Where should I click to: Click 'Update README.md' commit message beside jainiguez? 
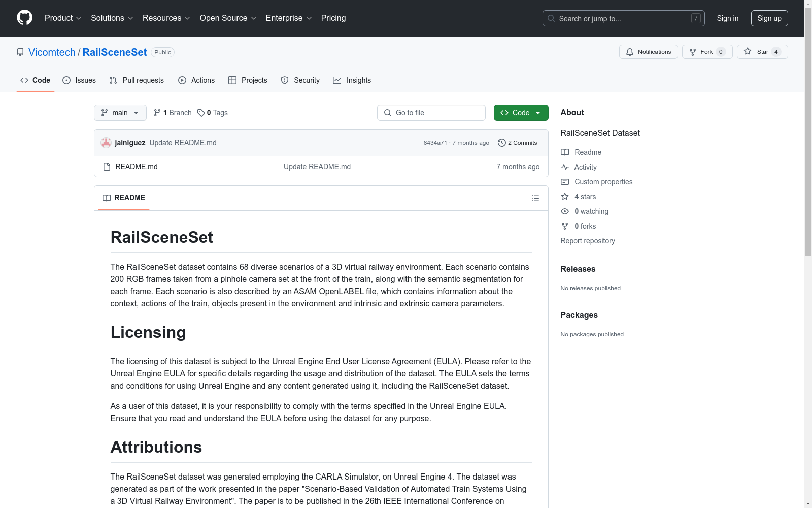pos(183,143)
